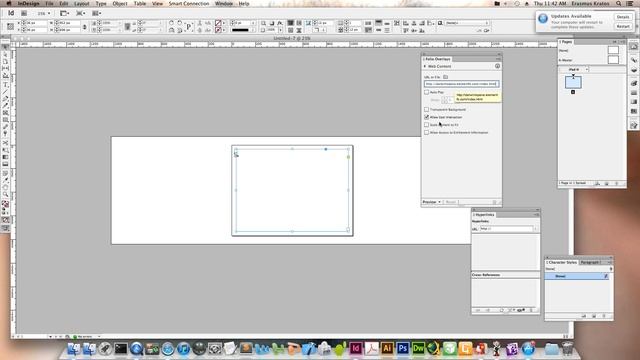Click the InDesign Id application icon
This screenshot has width=640, height=360.
coord(11,13)
